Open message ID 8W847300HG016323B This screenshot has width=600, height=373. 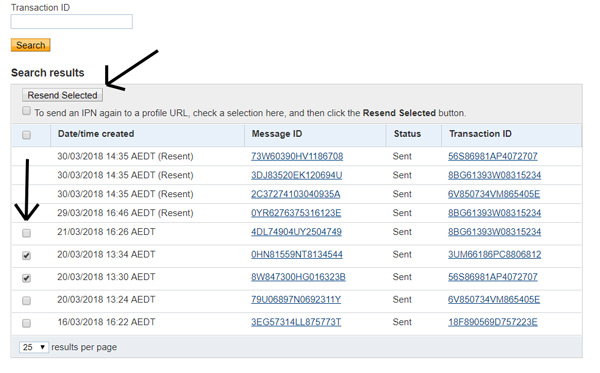click(x=298, y=277)
